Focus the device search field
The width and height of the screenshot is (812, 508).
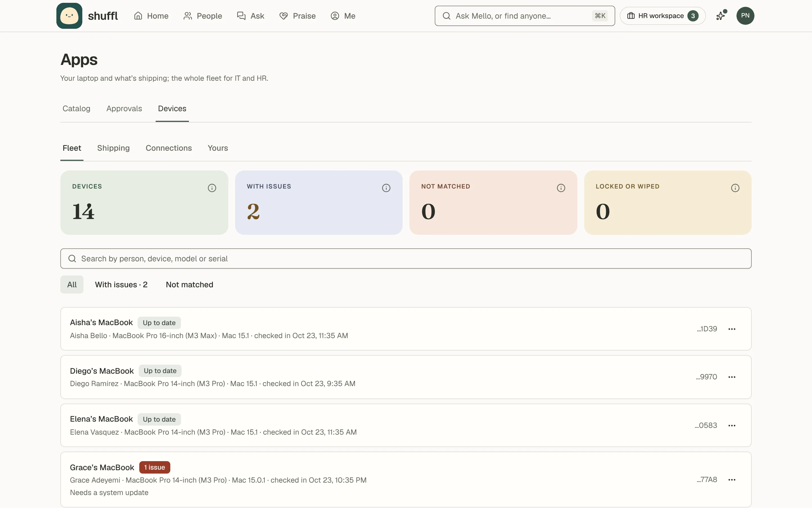(406, 258)
